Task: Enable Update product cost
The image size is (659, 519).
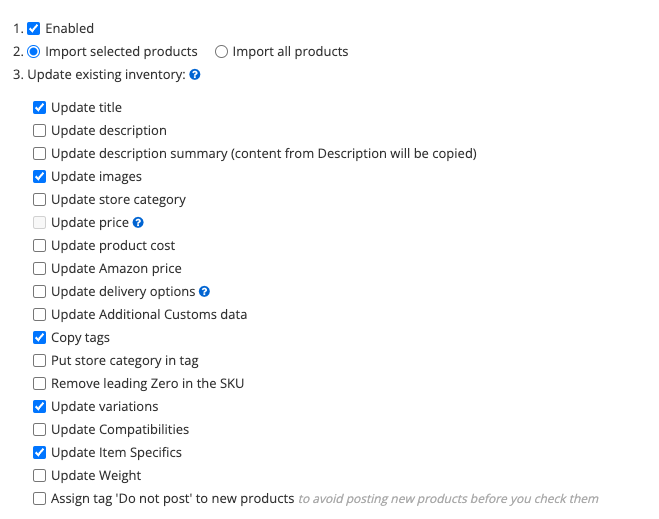Action: 40,245
